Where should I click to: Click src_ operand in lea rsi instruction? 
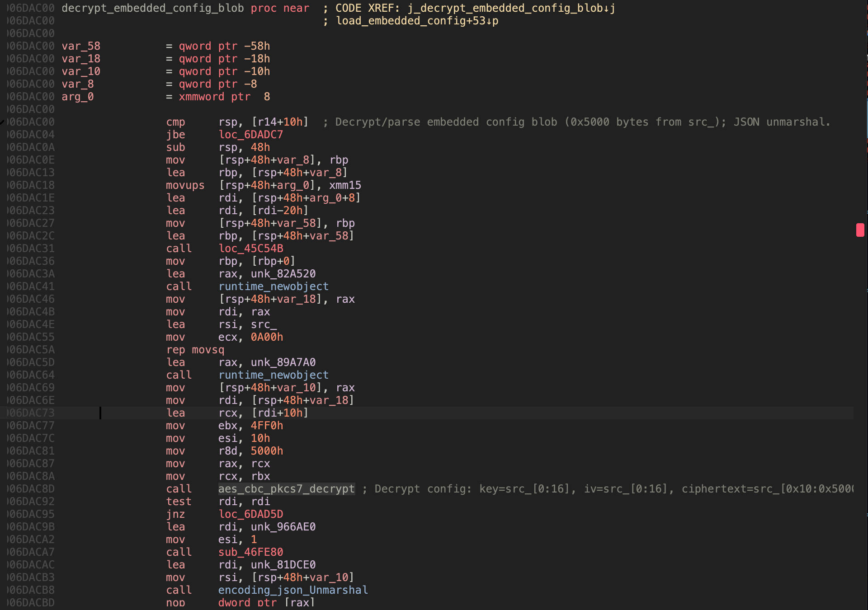(x=264, y=324)
